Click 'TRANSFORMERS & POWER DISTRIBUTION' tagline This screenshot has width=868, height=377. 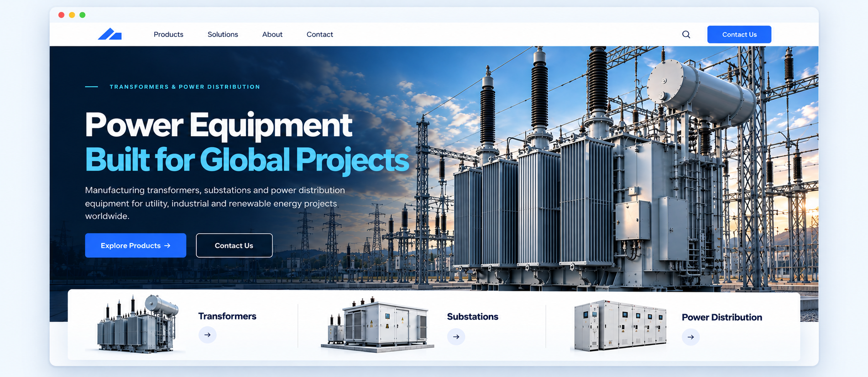tap(185, 87)
